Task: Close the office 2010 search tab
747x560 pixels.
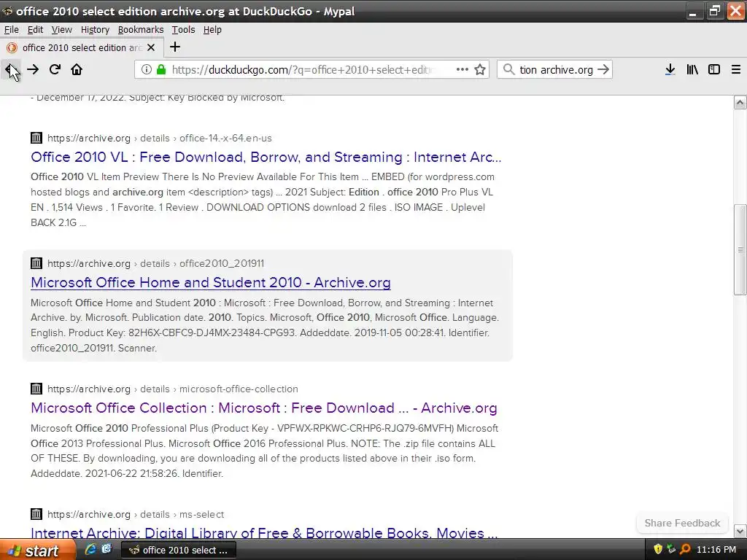Action: [x=151, y=47]
